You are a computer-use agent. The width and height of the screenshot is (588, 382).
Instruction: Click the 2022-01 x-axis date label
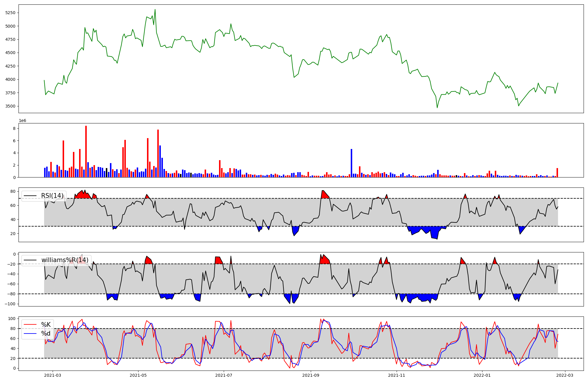point(482,375)
